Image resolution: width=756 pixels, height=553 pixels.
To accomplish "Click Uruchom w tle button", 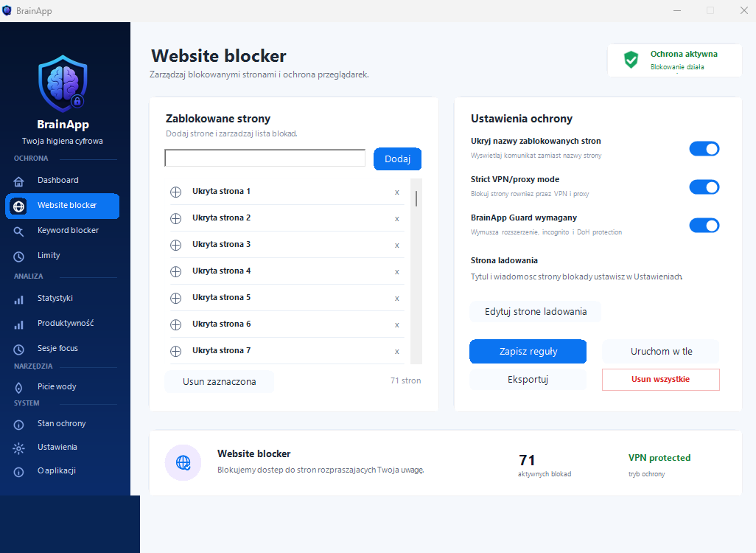I will (x=661, y=351).
